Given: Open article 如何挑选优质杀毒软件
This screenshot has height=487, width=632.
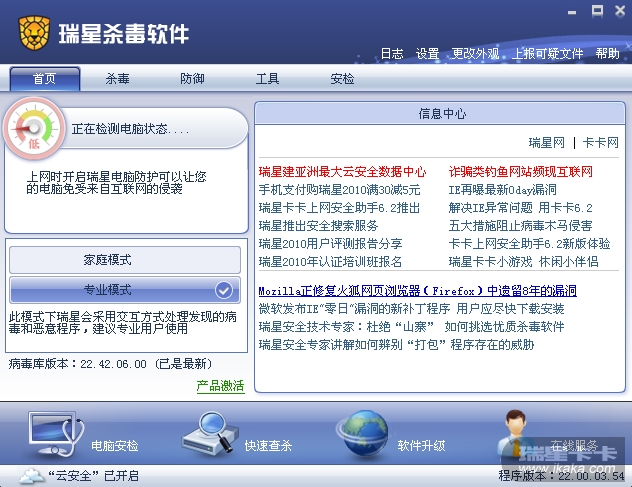Looking at the screenshot, I should (x=412, y=327).
